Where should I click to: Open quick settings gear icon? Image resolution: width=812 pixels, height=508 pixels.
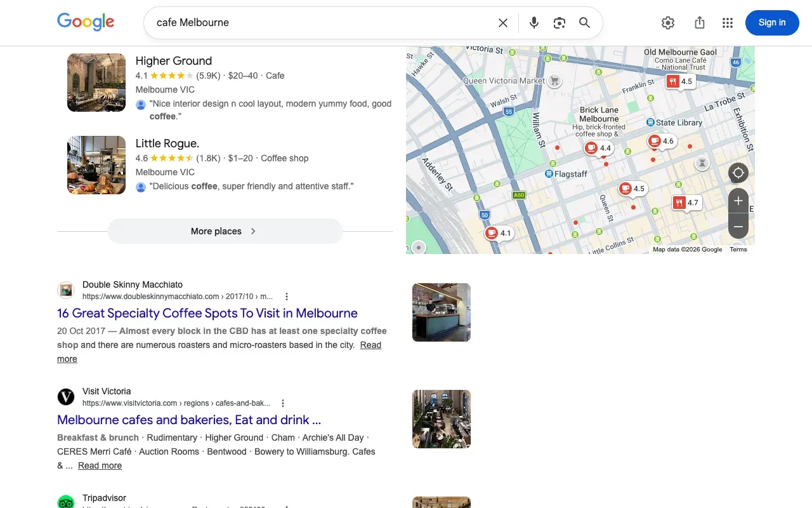pyautogui.click(x=668, y=23)
